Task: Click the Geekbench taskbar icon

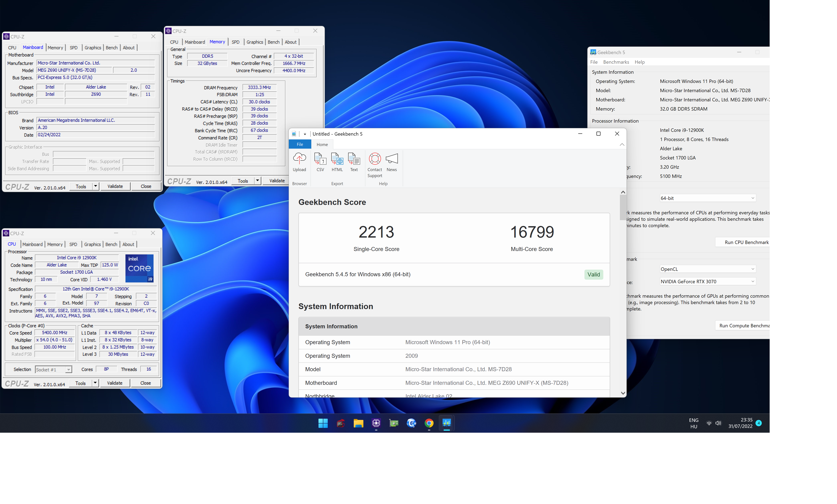Action: pyautogui.click(x=447, y=423)
